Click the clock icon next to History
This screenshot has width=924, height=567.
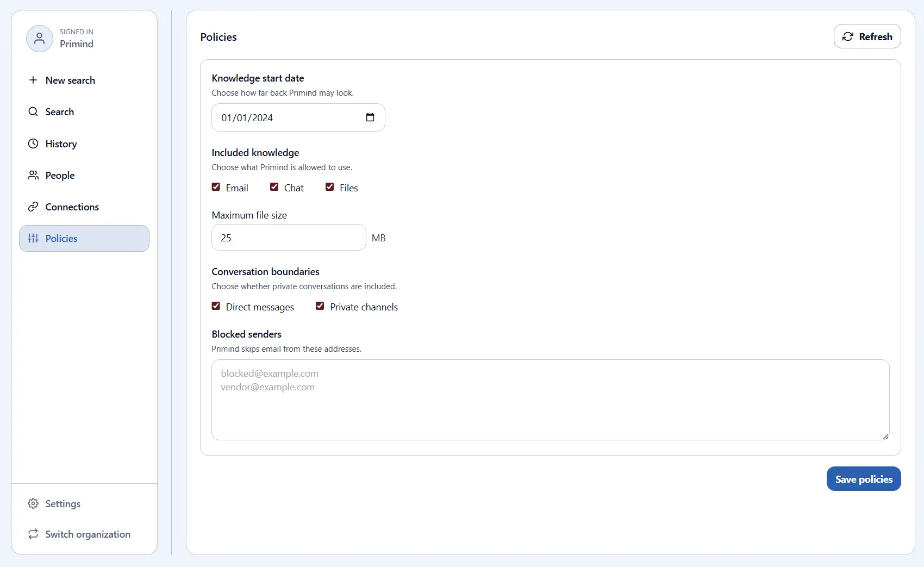point(33,144)
